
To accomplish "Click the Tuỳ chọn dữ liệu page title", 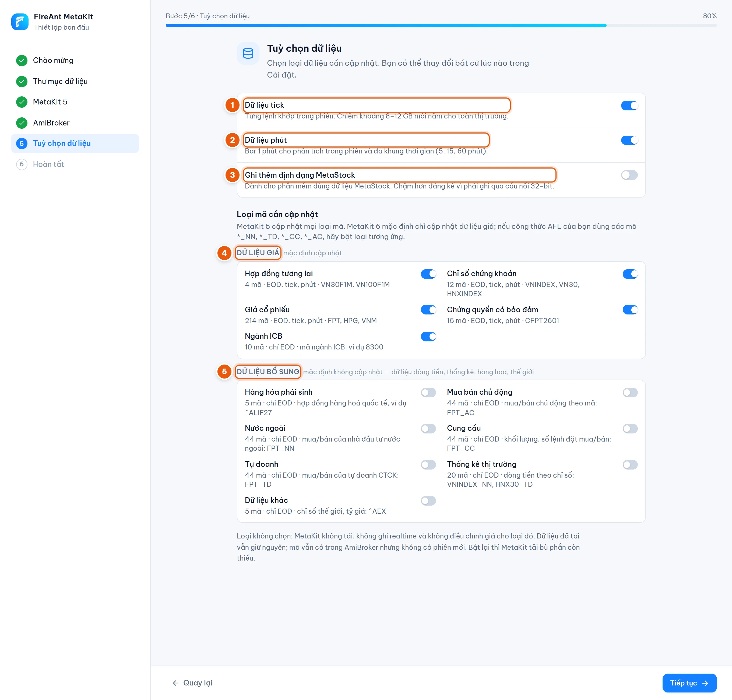I will coord(304,48).
